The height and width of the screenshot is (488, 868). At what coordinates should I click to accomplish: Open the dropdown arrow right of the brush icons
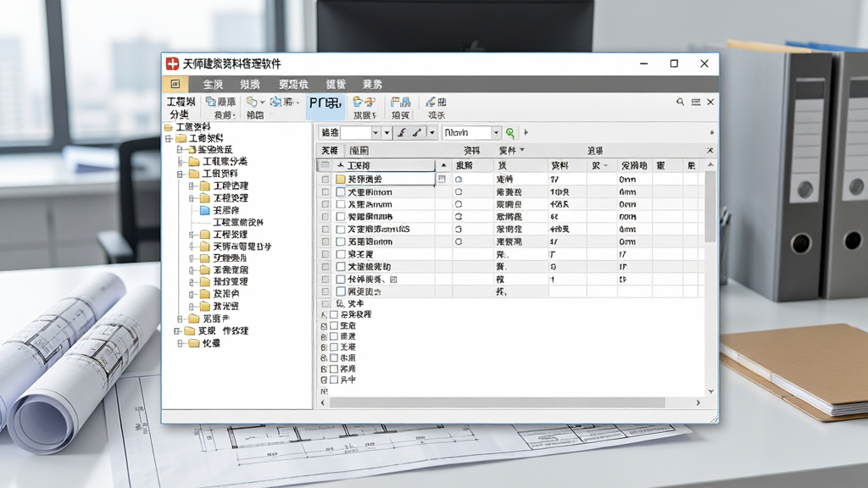coord(431,133)
